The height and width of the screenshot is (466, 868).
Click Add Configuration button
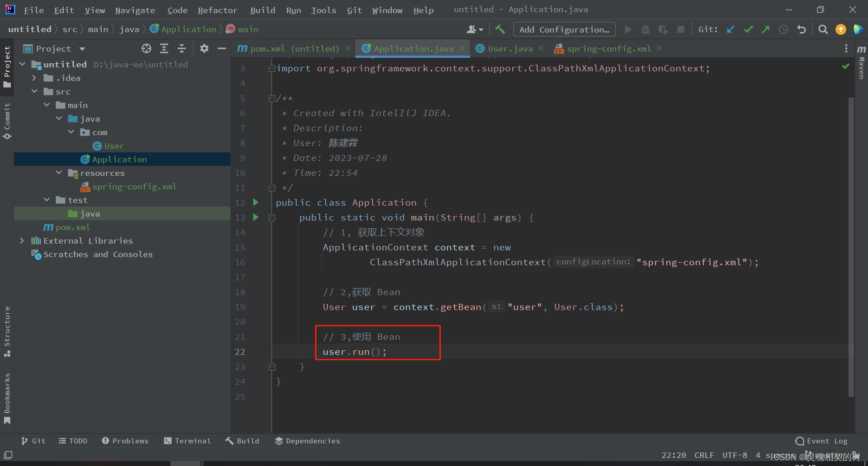tap(564, 29)
